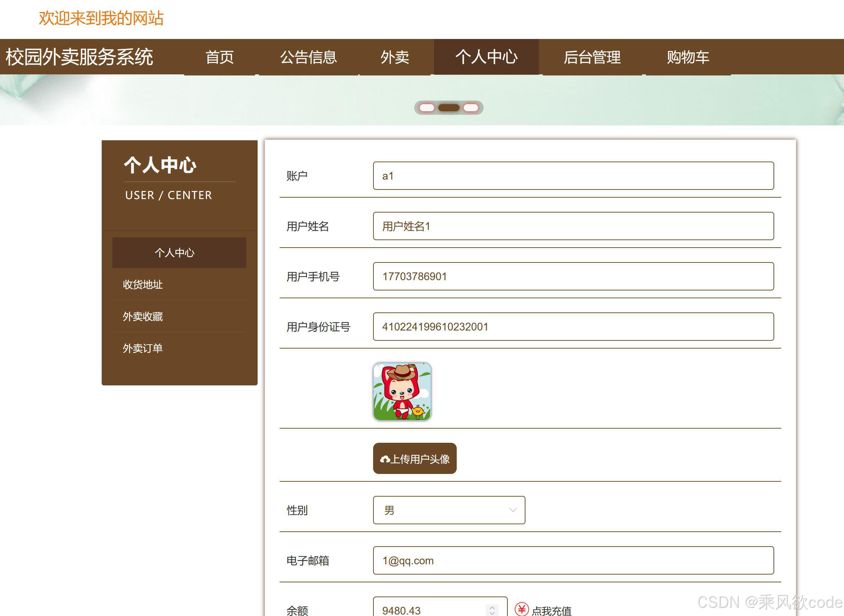Image resolution: width=844 pixels, height=616 pixels.
Task: Open 首页 in navigation bar
Action: click(220, 57)
